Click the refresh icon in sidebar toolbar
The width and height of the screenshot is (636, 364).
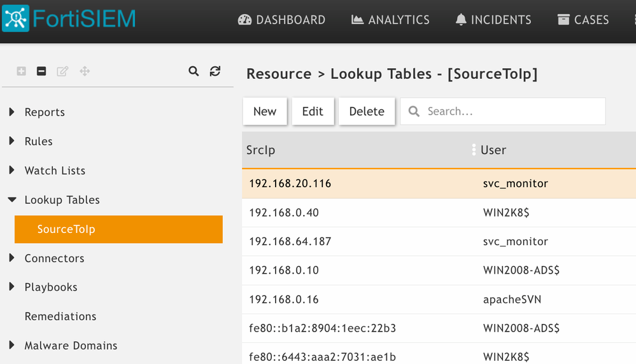(x=215, y=71)
